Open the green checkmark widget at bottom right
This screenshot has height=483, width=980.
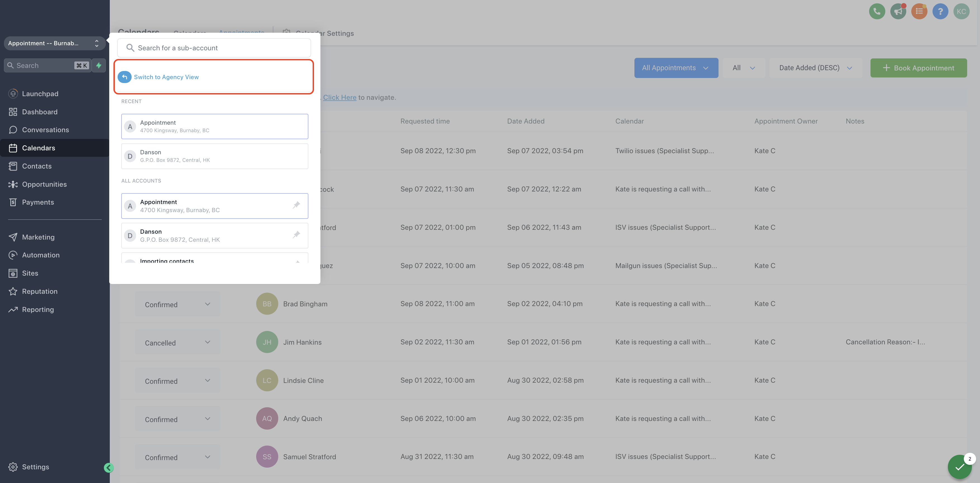point(959,467)
